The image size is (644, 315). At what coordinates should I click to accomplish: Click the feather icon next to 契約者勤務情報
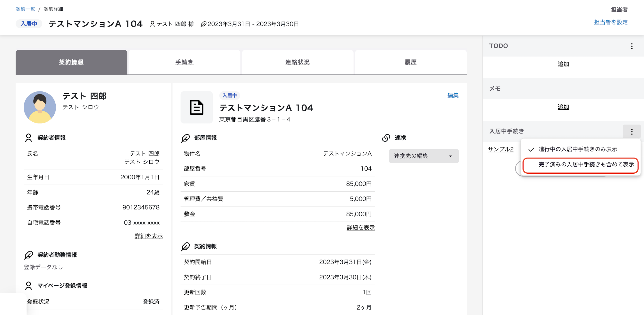point(28,255)
